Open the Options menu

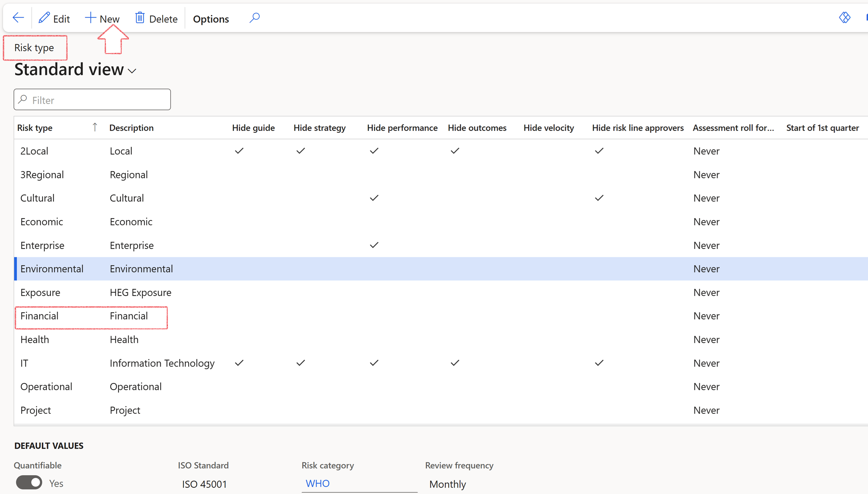(211, 19)
